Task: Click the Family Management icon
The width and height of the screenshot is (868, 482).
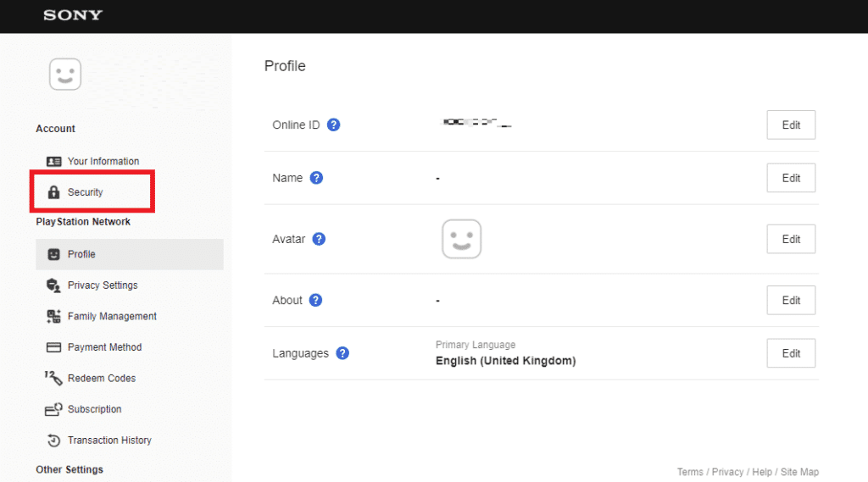Action: (x=53, y=316)
